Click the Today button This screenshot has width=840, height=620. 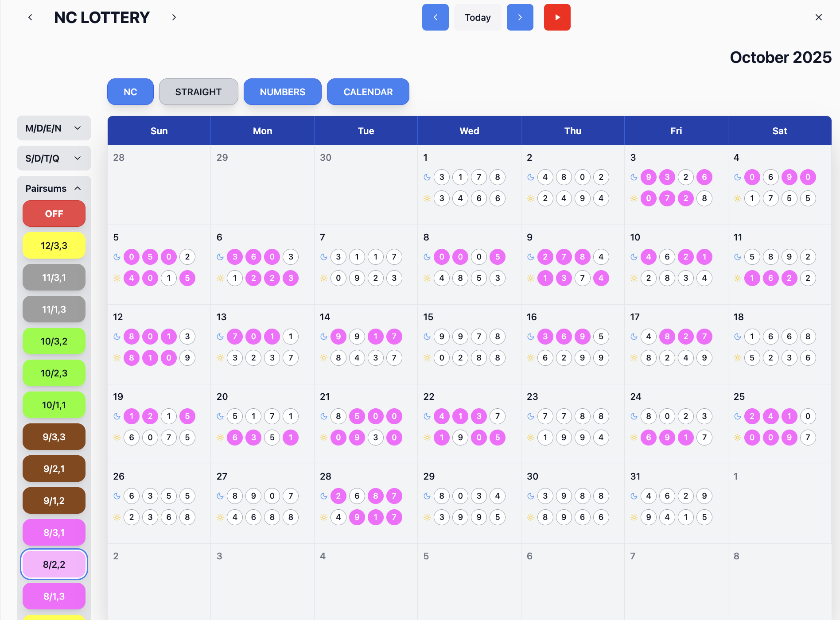click(x=478, y=17)
